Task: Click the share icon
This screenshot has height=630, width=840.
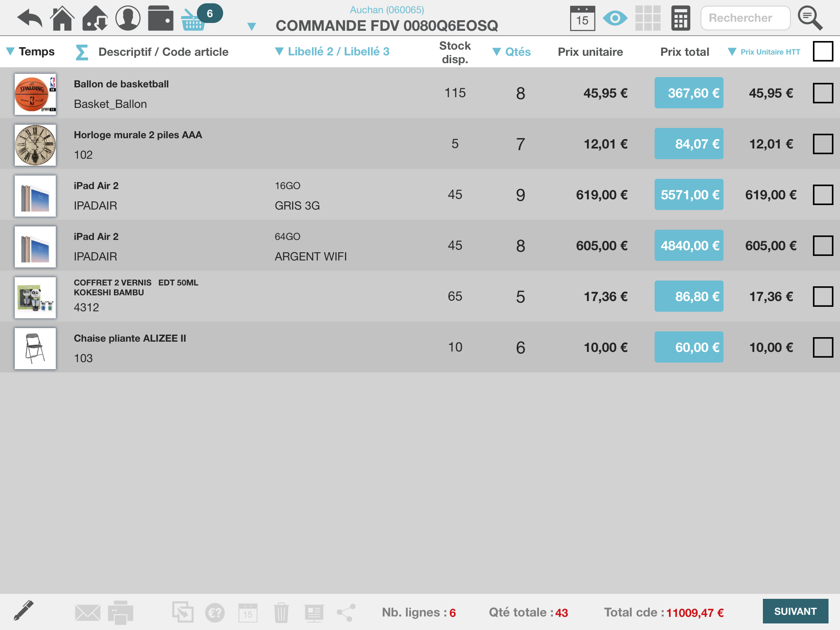Action: point(346,613)
